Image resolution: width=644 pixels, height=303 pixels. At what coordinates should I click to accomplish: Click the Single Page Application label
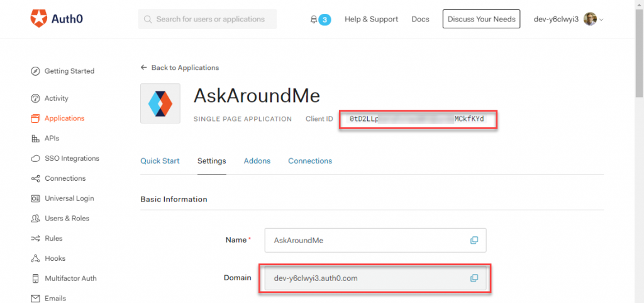click(x=243, y=119)
